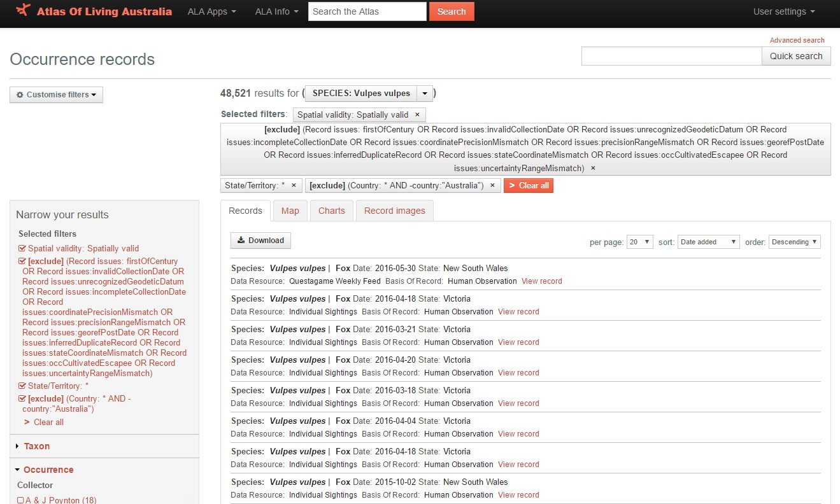Click the Clear all button
Image resolution: width=840 pixels, height=504 pixels.
click(528, 185)
